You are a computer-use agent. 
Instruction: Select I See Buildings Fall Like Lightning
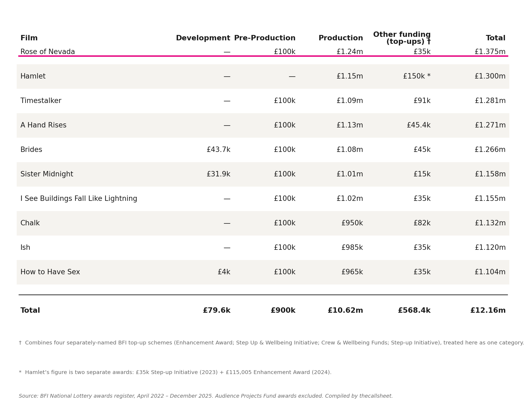click(79, 199)
